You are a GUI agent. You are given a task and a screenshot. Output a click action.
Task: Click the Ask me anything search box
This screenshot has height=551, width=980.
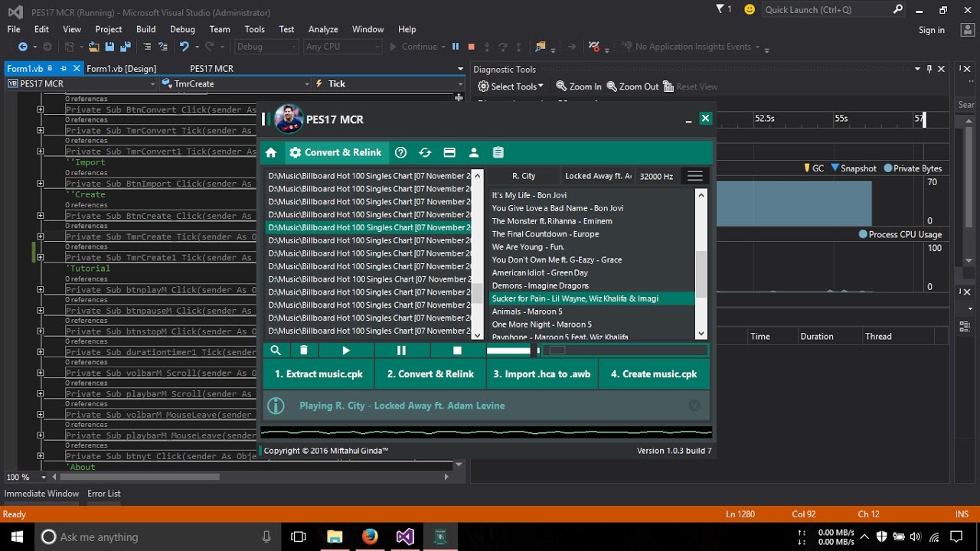(x=157, y=536)
